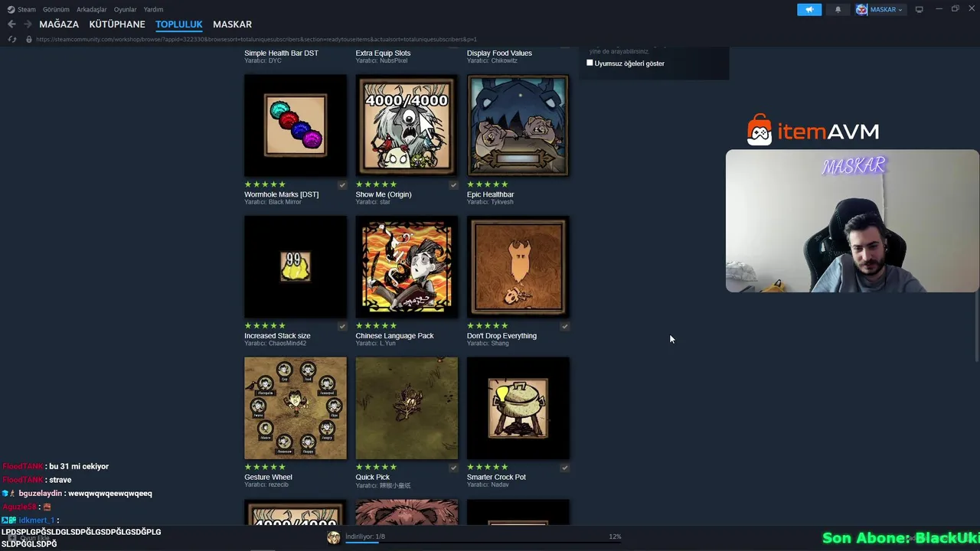Open the Chinese Language Pack title link
The image size is (980, 551).
point(394,336)
